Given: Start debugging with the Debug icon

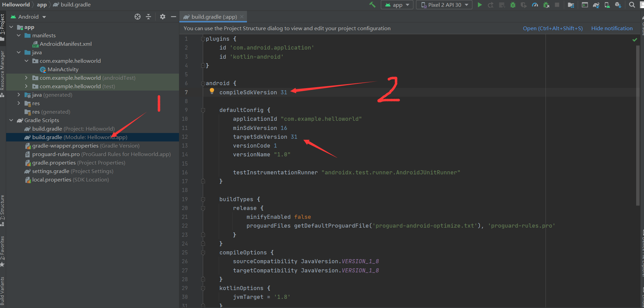Looking at the screenshot, I should click(x=513, y=5).
